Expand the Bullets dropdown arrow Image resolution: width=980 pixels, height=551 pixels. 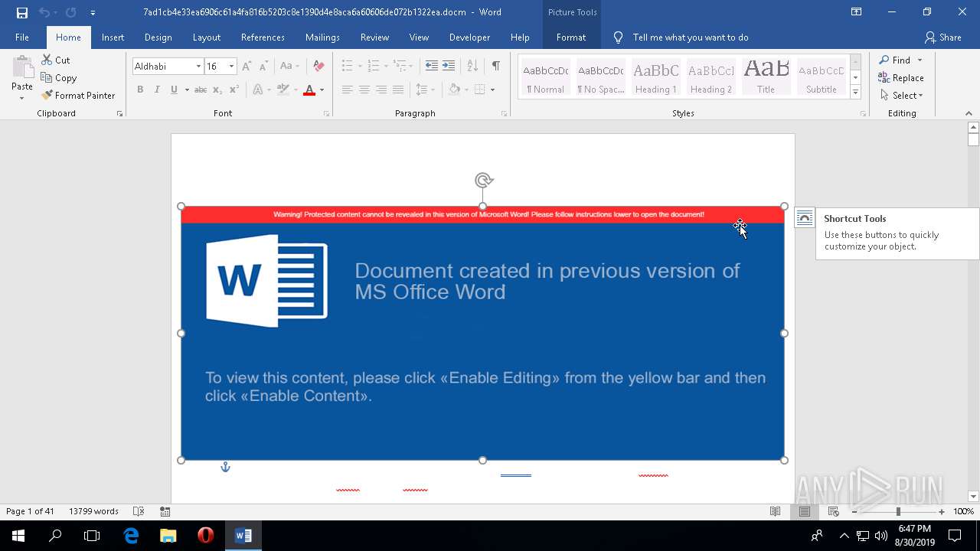click(360, 67)
